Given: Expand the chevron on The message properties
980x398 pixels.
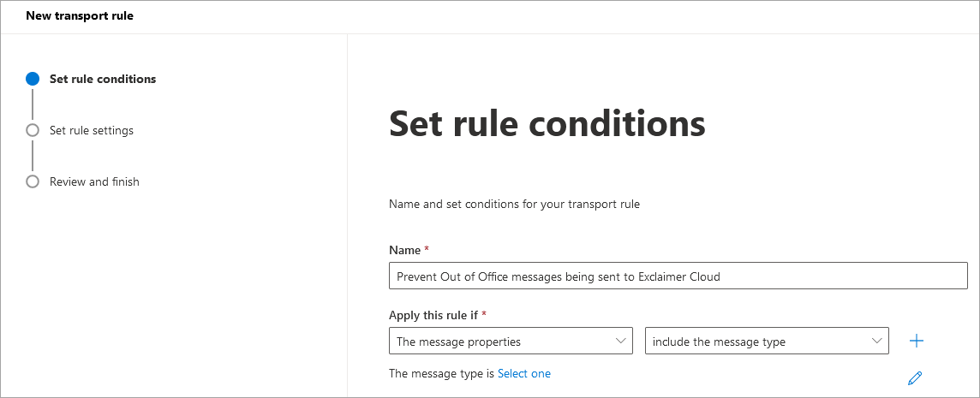Looking at the screenshot, I should pyautogui.click(x=621, y=341).
